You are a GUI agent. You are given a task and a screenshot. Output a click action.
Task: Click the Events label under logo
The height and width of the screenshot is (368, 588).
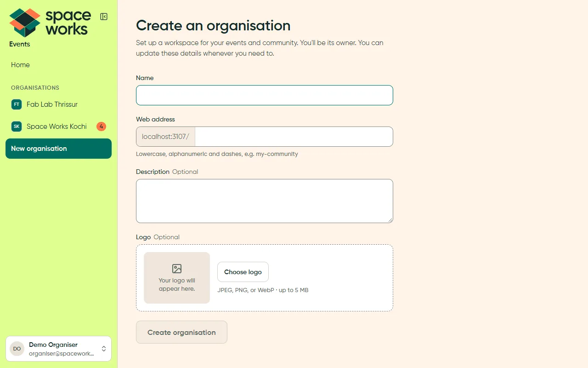pyautogui.click(x=20, y=44)
